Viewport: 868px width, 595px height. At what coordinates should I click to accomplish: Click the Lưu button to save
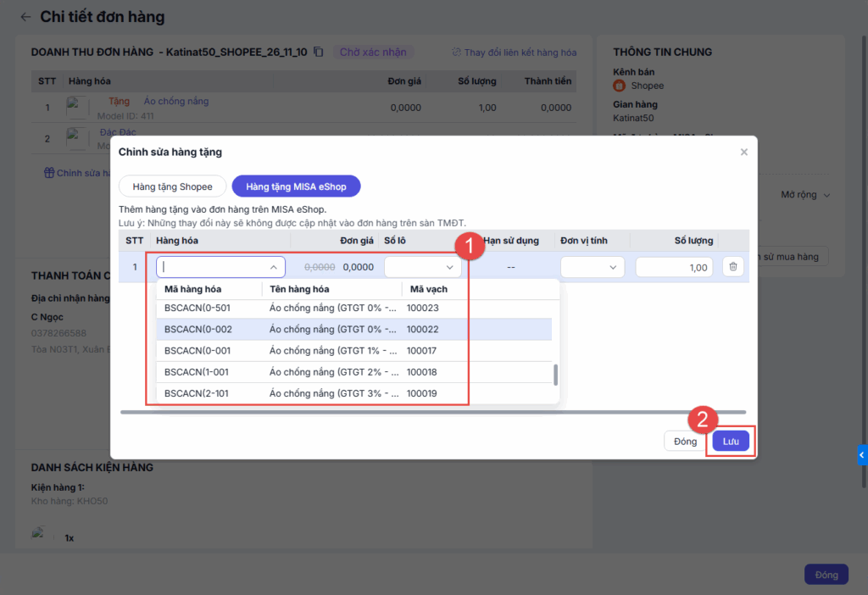click(x=731, y=442)
